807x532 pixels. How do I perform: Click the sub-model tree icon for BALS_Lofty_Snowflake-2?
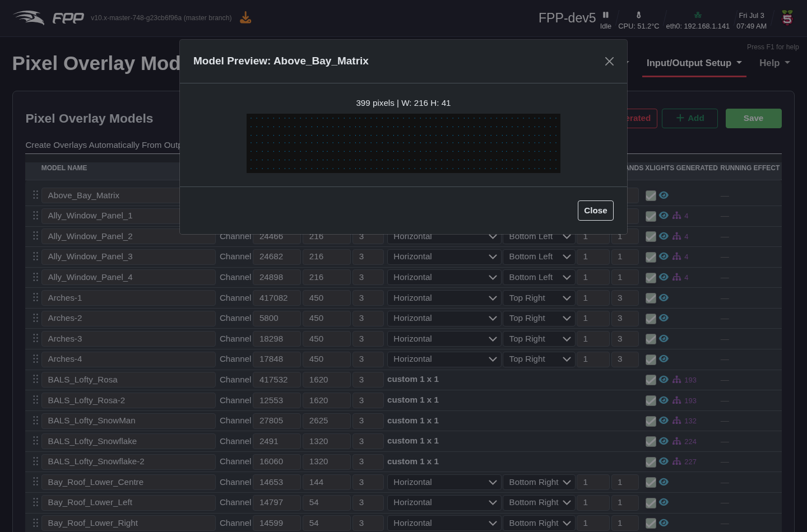677,461
